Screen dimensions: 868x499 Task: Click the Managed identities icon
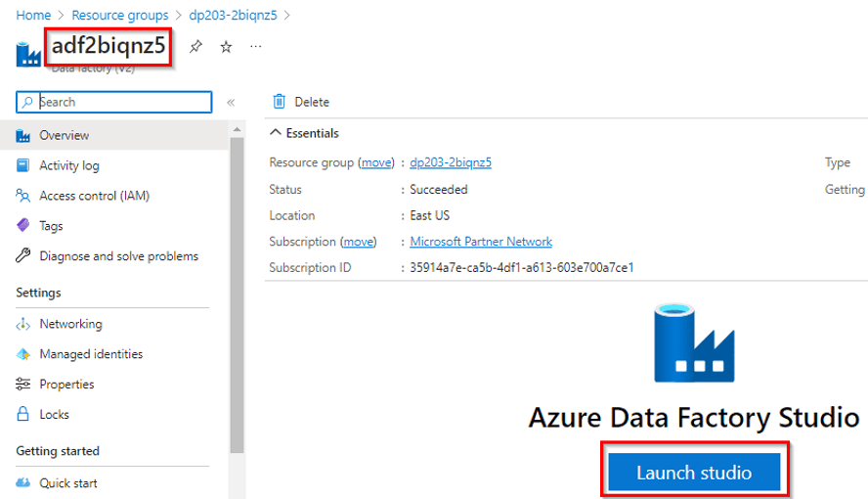point(22,354)
